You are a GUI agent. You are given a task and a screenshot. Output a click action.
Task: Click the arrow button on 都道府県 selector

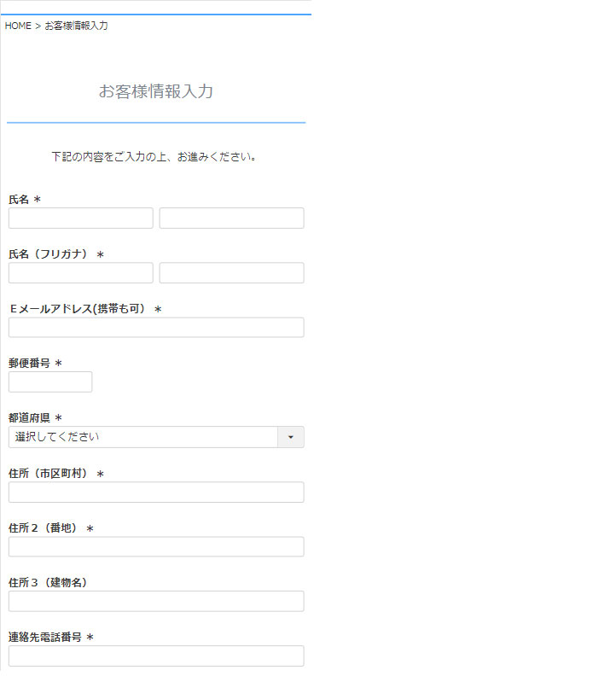tap(290, 437)
